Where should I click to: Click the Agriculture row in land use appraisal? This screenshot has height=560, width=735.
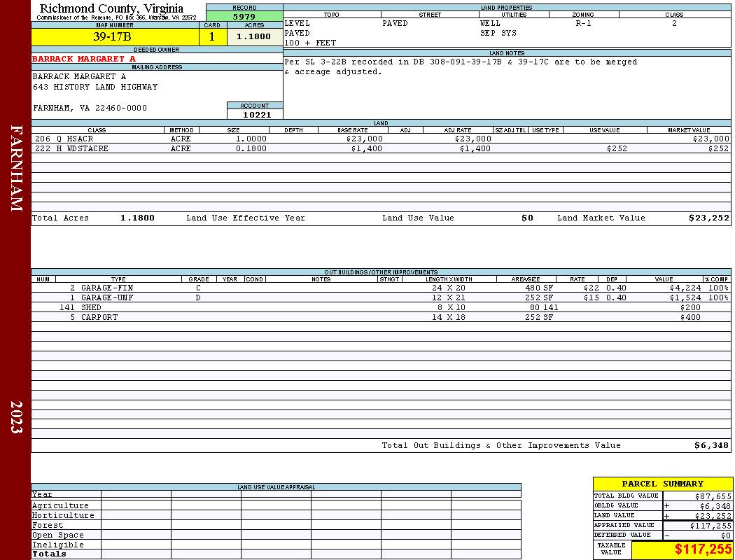click(276, 505)
